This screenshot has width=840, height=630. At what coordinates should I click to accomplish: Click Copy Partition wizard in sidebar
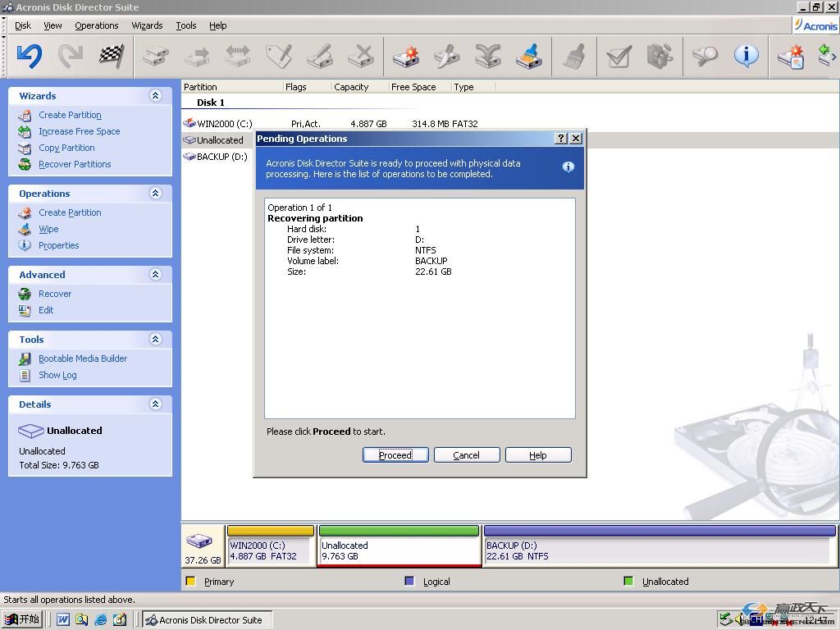[x=66, y=148]
